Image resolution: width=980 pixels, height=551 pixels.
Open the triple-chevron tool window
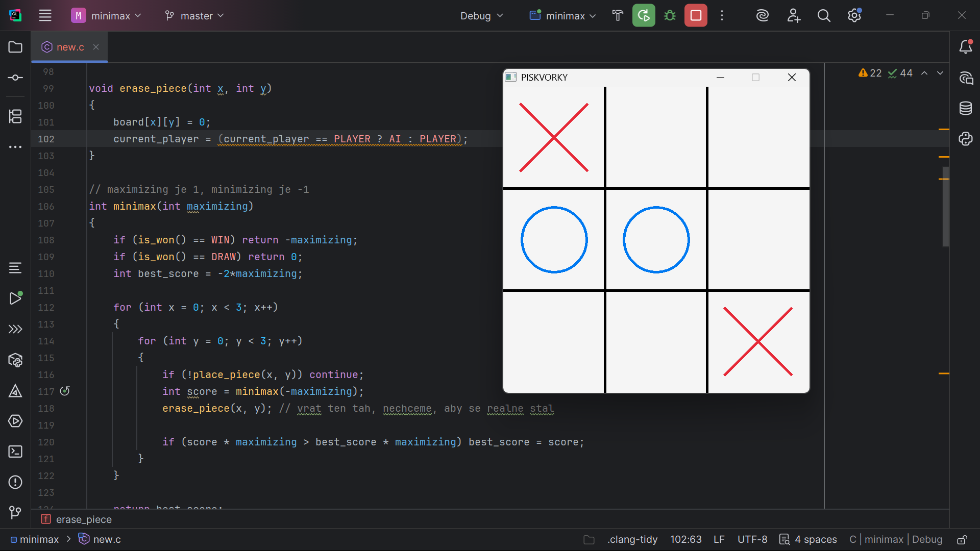tap(15, 329)
